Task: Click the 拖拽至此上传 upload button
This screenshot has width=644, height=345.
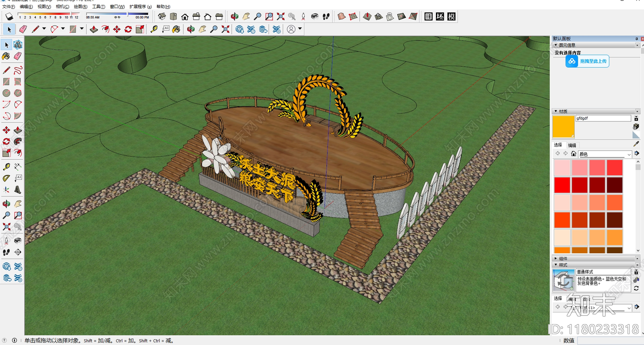Action: click(x=587, y=61)
